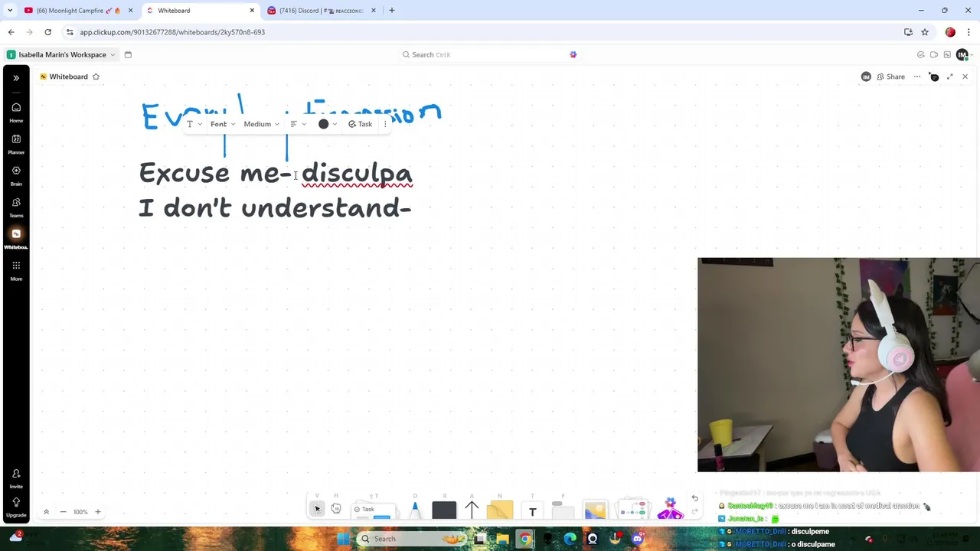Image resolution: width=980 pixels, height=551 pixels.
Task: Open more options in text toolbar
Action: pyautogui.click(x=385, y=124)
